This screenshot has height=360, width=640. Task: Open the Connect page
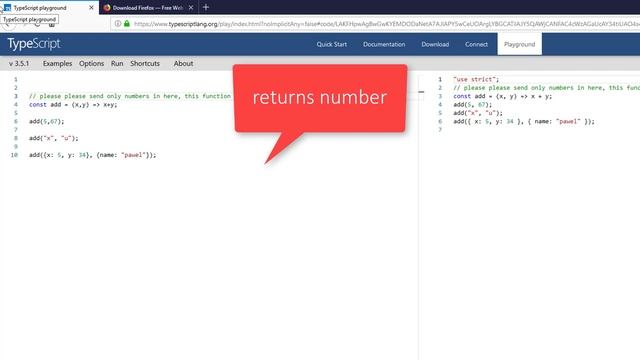476,44
